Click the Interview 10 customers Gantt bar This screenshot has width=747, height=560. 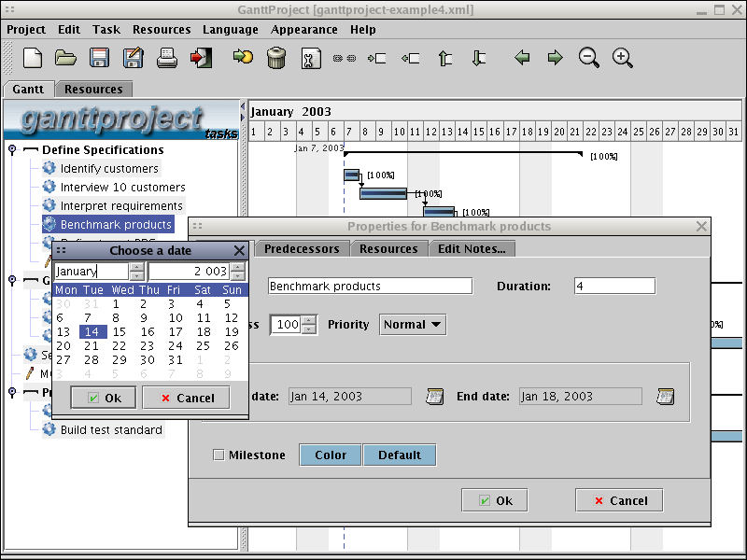(x=383, y=193)
